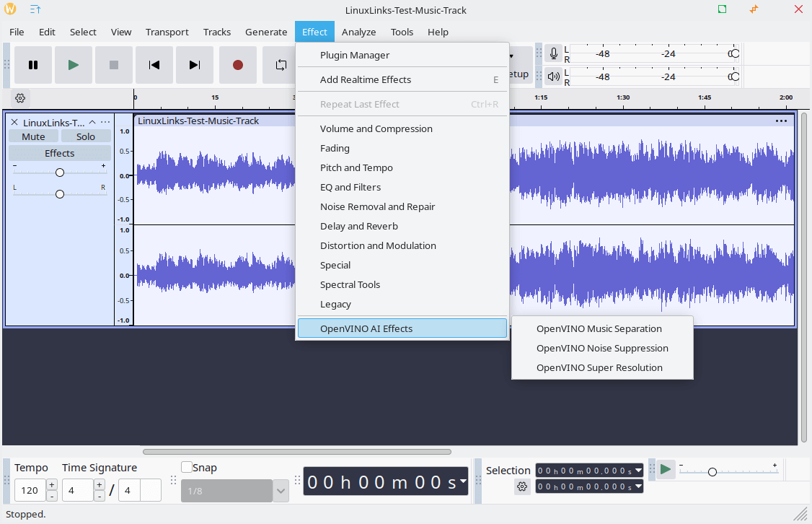Choose Add Realtime Effects
The image size is (812, 524).
tap(402, 79)
